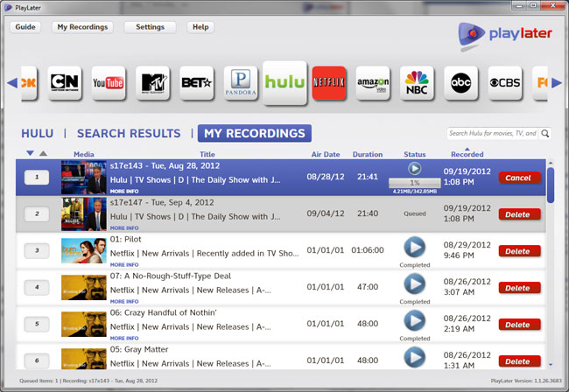Open the My Recordings top menu button
569x392 pixels.
83,27
